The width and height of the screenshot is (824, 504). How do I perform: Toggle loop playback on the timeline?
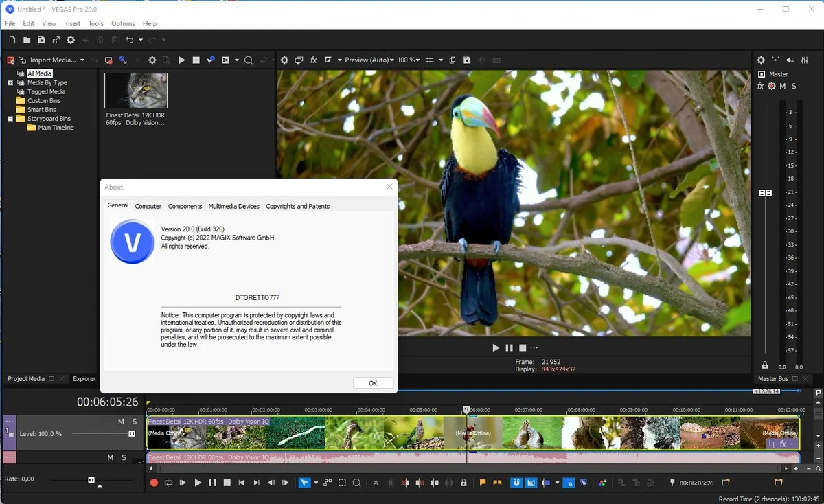tap(168, 483)
